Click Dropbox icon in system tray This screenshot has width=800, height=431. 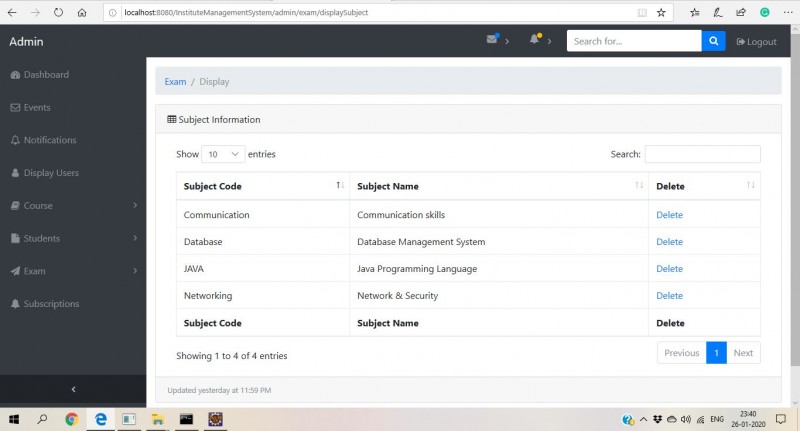pyautogui.click(x=658, y=419)
